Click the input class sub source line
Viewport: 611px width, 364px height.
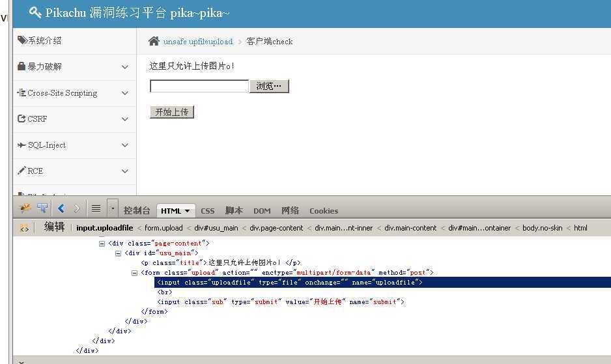pyautogui.click(x=281, y=302)
